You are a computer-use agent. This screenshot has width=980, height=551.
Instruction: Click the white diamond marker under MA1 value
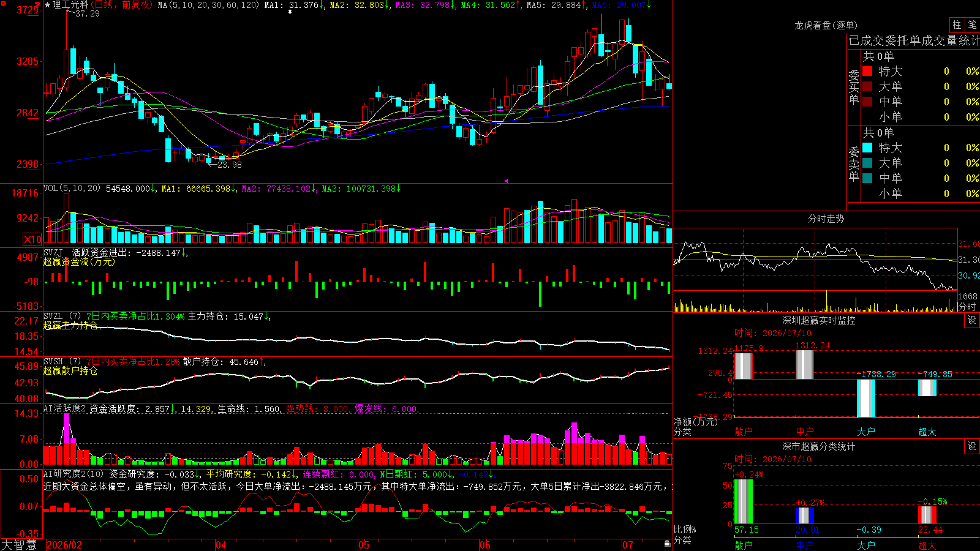pyautogui.click(x=290, y=12)
